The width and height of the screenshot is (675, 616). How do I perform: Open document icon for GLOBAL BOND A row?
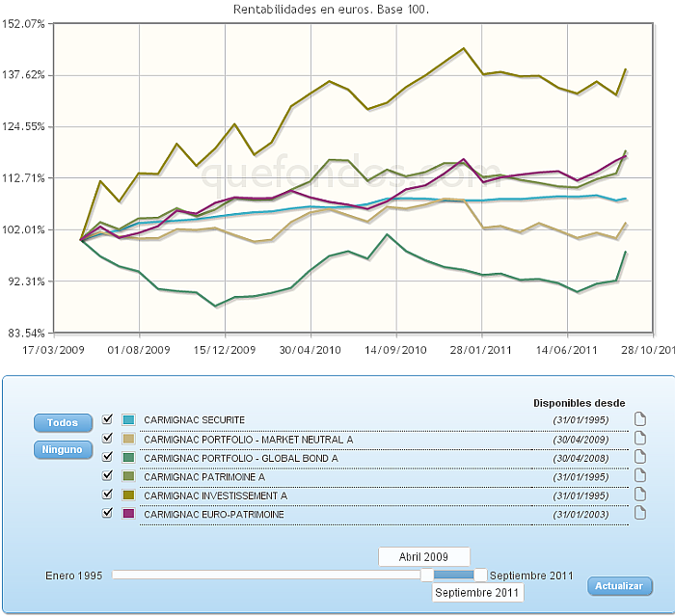640,457
